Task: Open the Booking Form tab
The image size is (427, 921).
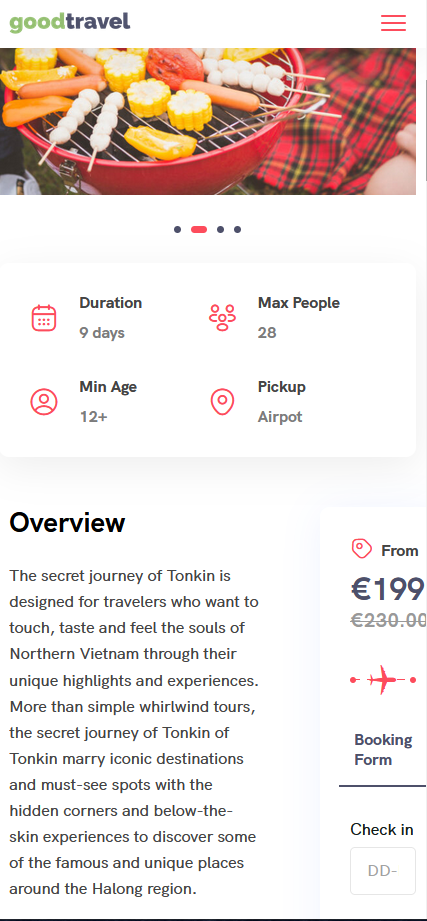Action: [383, 749]
